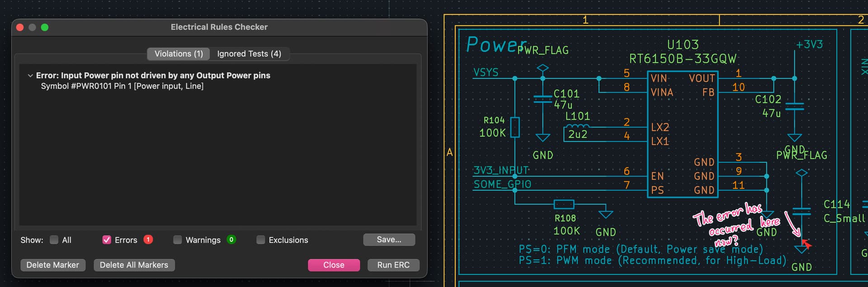
Task: Select the R108 100K resistor symbol
Action: (564, 204)
